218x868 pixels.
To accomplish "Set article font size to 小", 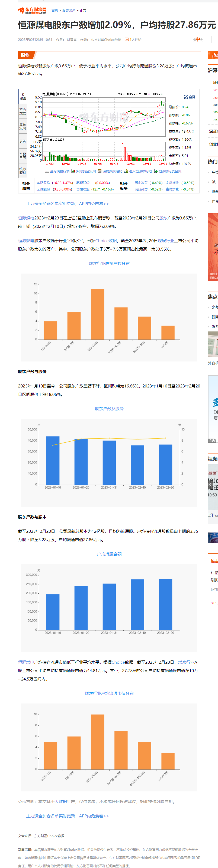I will (x=194, y=40).
